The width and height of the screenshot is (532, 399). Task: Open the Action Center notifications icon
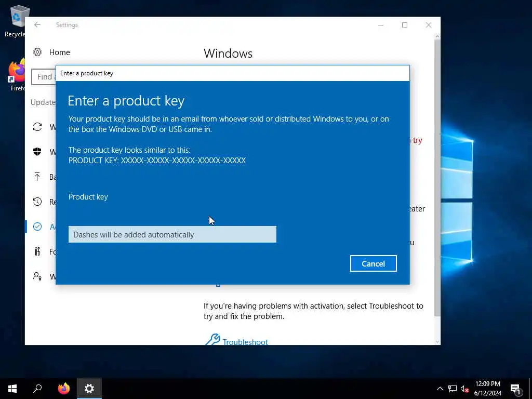pyautogui.click(x=516, y=389)
